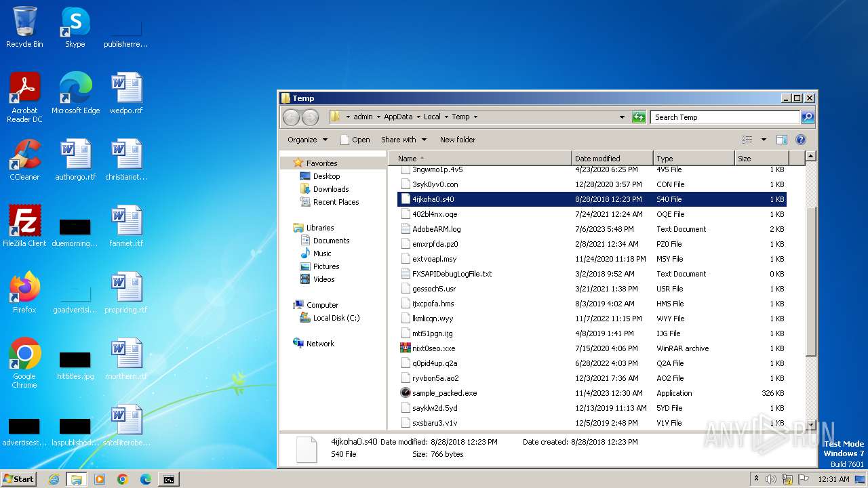Launch Google Chrome desktop shortcut
868x488 pixels.
24,363
